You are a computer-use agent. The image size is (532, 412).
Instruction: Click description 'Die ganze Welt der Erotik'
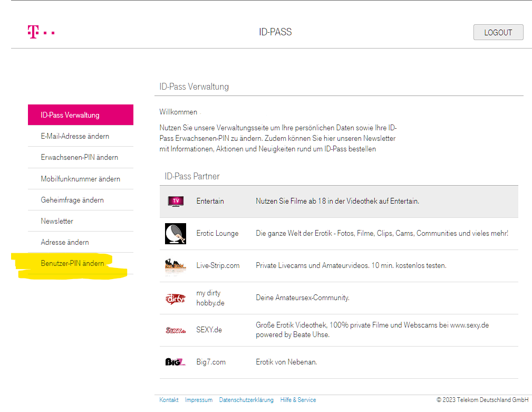point(382,234)
